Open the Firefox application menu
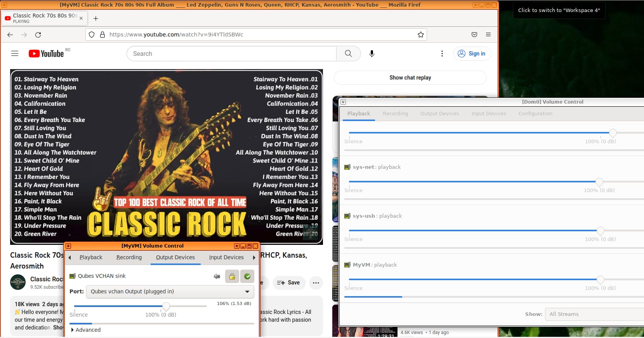 pos(488,35)
